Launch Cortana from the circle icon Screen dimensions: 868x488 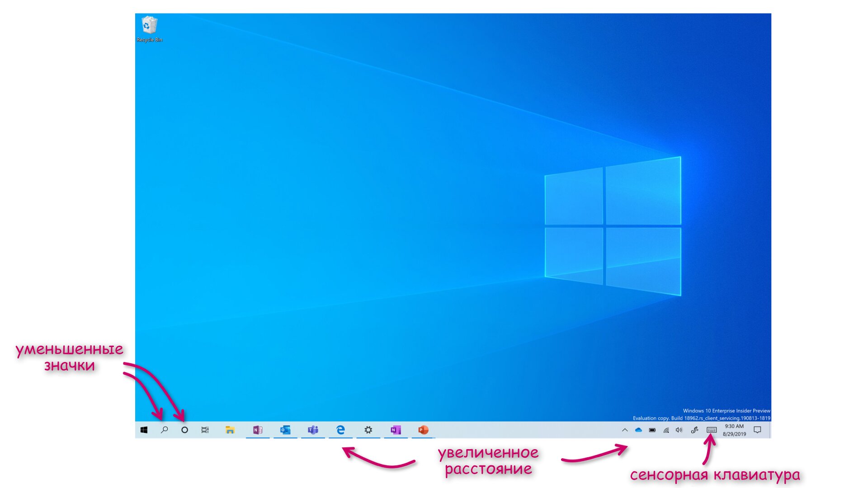click(x=184, y=430)
